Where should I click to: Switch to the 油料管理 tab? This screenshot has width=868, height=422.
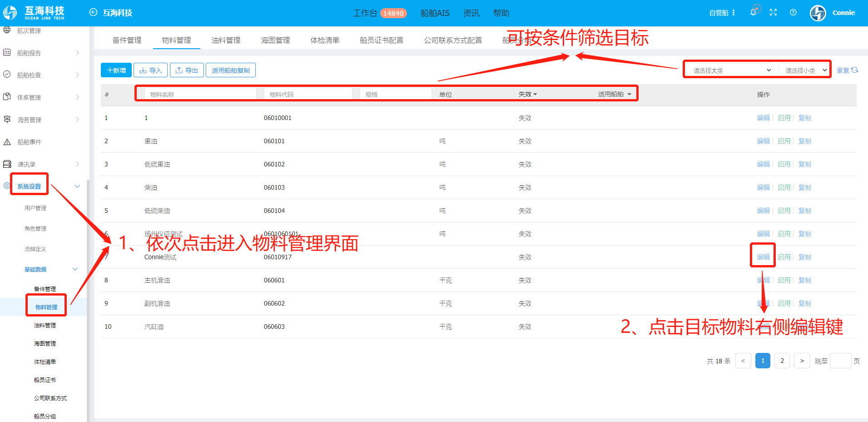pyautogui.click(x=226, y=40)
